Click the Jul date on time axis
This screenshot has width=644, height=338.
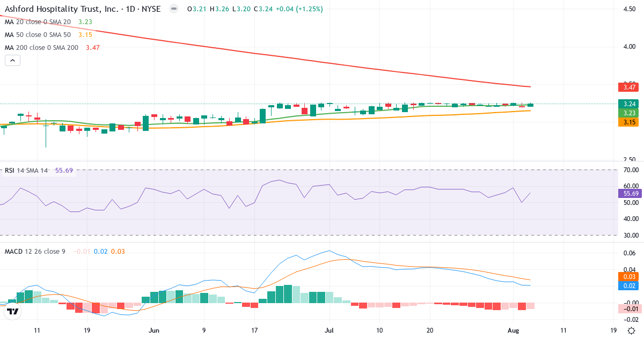(x=329, y=330)
